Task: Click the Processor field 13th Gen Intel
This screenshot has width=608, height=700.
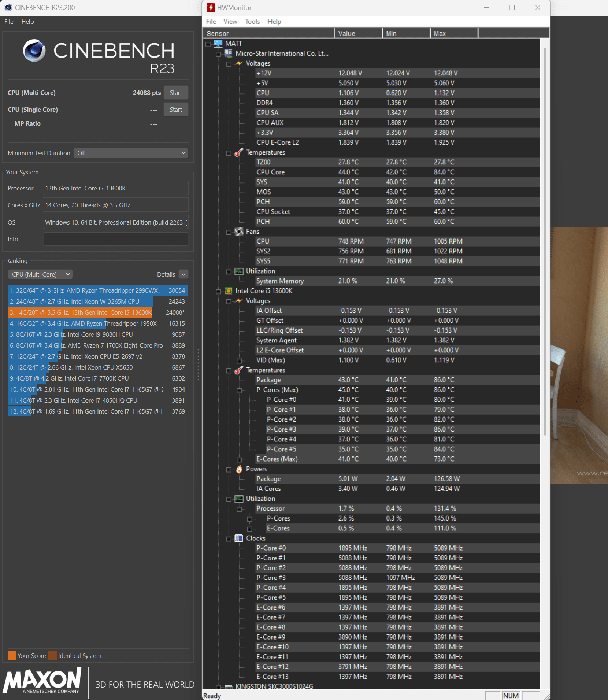Action: pos(116,188)
